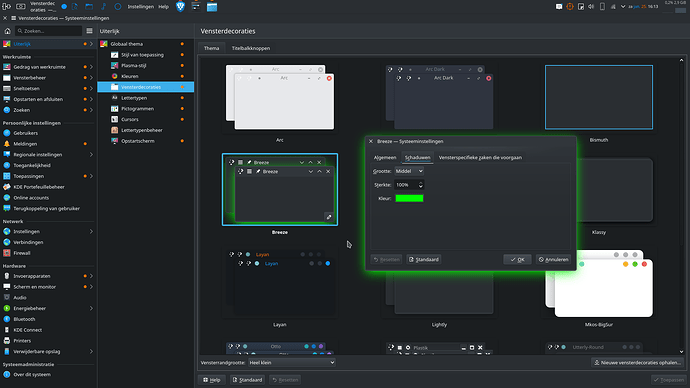This screenshot has width=690, height=388.
Task: Pick the green shadow Kleur swatch
Action: 409,198
